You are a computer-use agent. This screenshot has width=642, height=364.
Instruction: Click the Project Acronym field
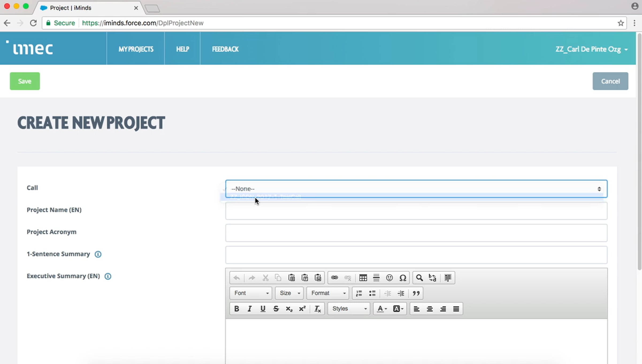click(x=416, y=233)
